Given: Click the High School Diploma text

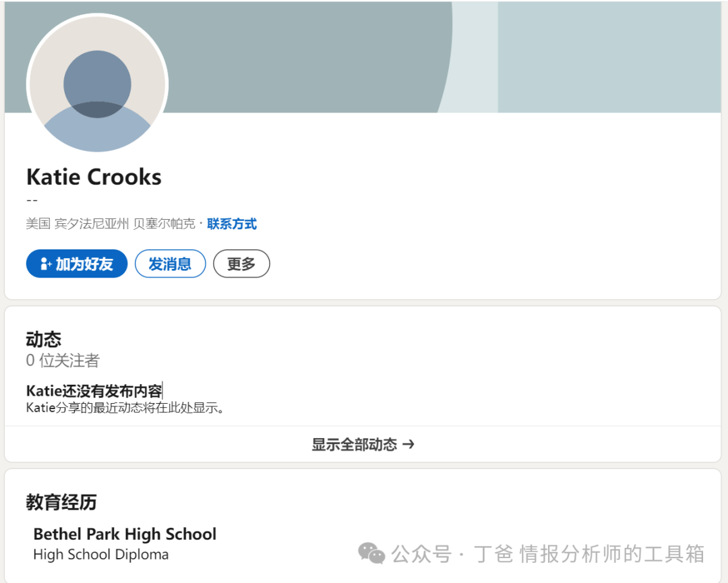Looking at the screenshot, I should (100, 554).
